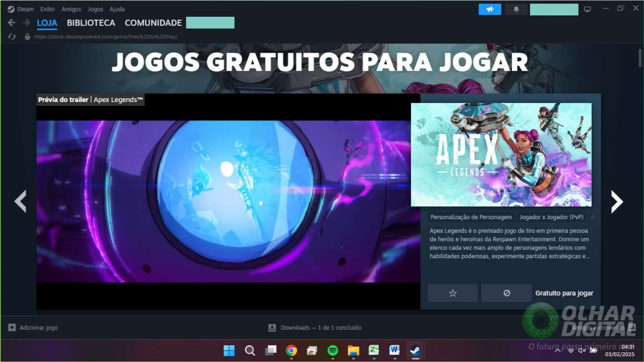Screen dimensions: 644x362
Task: Go back with the left arrow
Action: click(11, 22)
